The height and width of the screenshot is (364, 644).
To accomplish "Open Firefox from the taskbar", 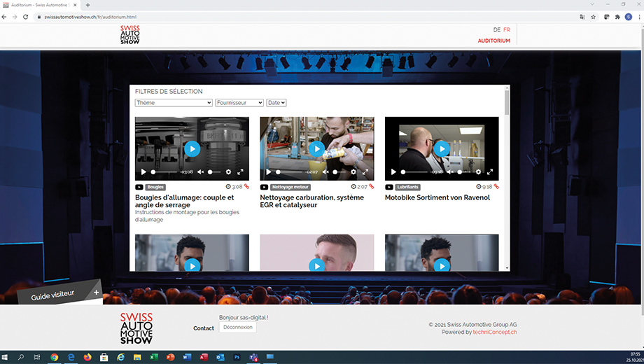I will (87, 357).
